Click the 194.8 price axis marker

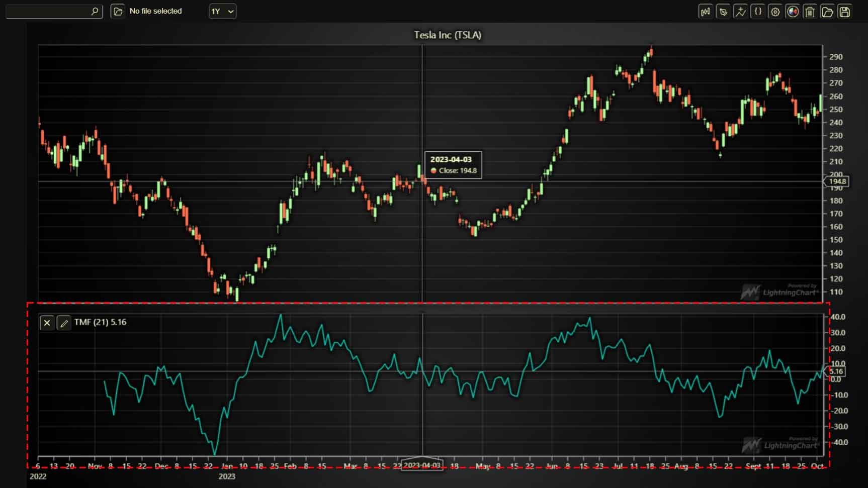coord(837,181)
